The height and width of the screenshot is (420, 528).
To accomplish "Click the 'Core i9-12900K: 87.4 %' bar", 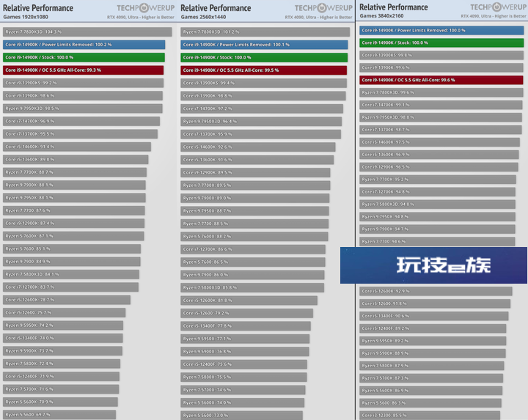I will 74,224.
